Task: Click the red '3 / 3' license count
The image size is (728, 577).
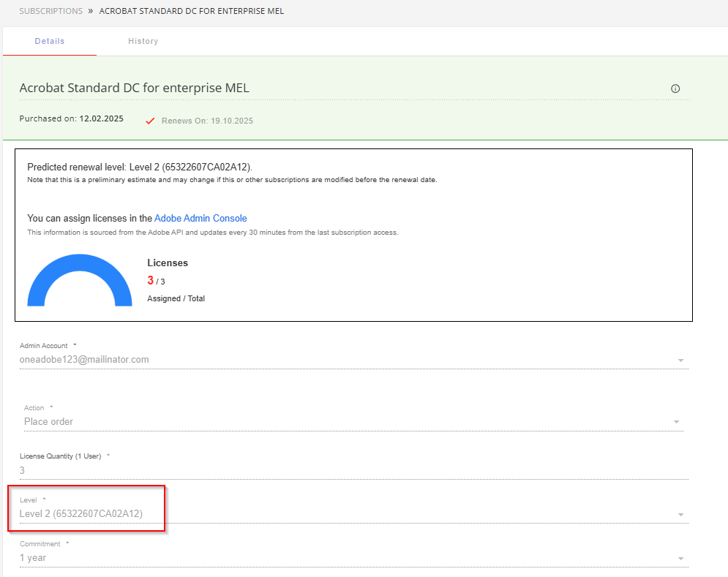Action: click(x=156, y=280)
